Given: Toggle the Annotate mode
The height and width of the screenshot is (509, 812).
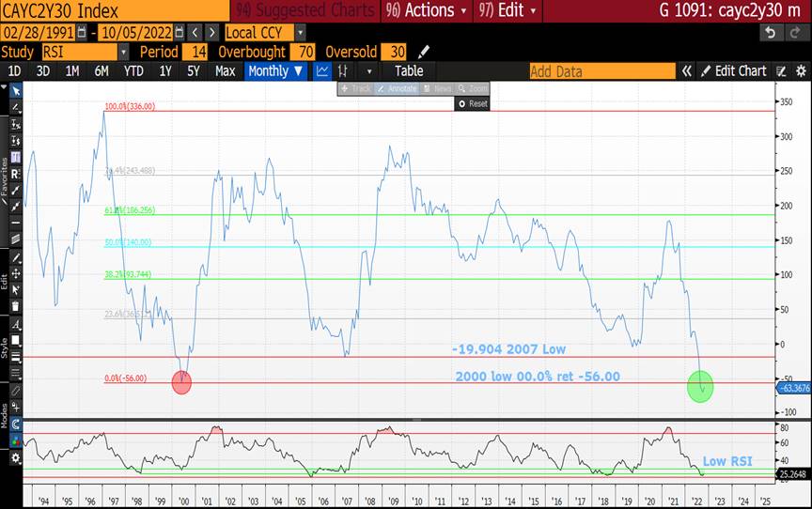Looking at the screenshot, I should point(396,88).
